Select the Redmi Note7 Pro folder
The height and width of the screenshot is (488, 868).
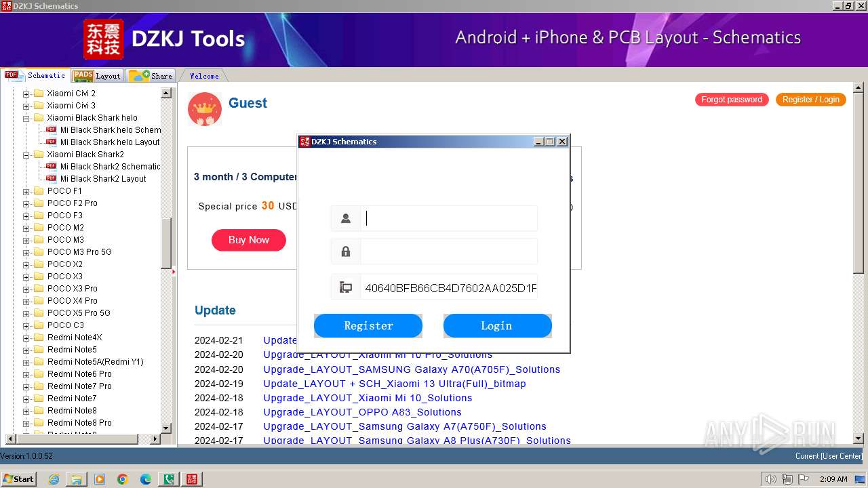click(79, 386)
